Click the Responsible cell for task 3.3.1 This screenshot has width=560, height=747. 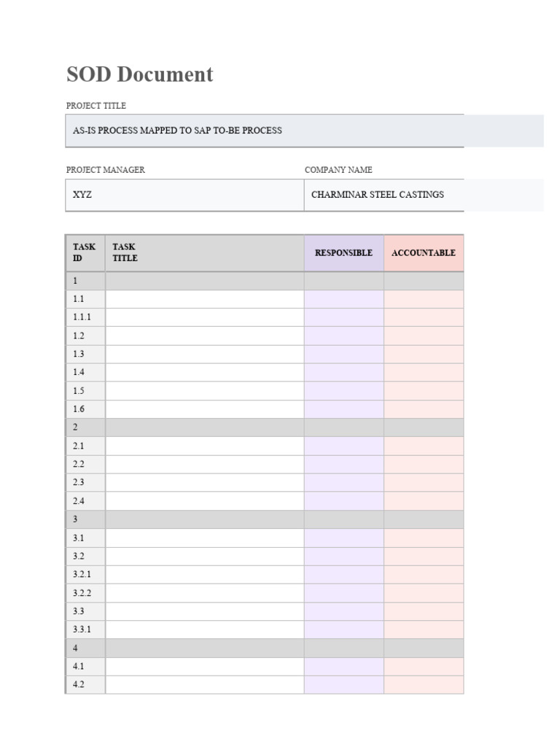[343, 630]
